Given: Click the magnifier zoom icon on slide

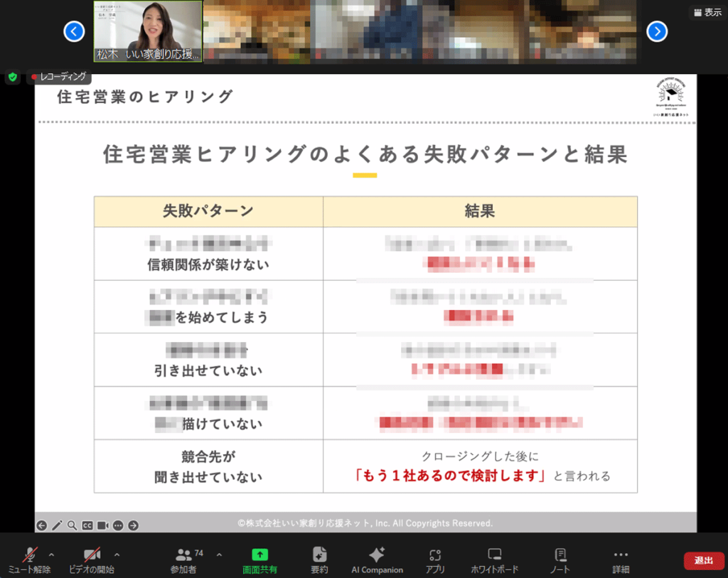Looking at the screenshot, I should pos(72,525).
